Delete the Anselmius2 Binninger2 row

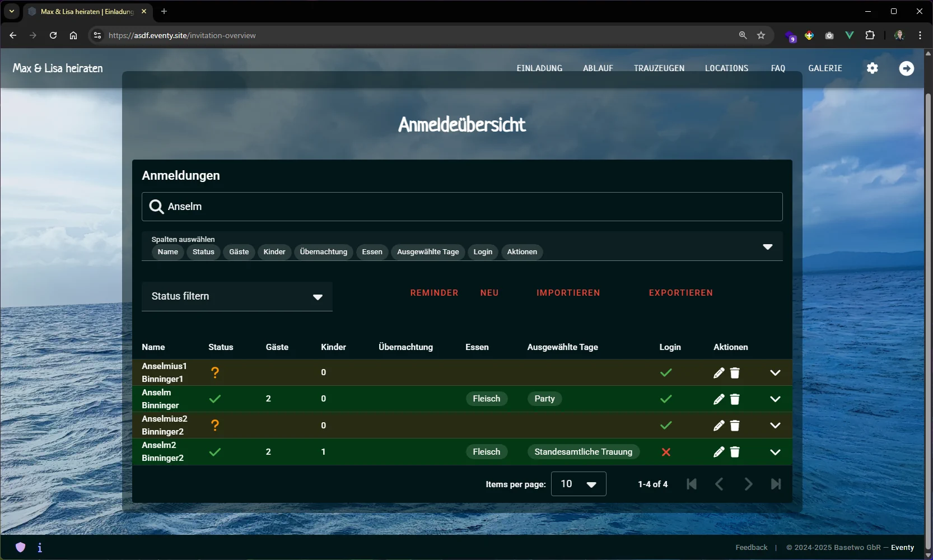[735, 426]
